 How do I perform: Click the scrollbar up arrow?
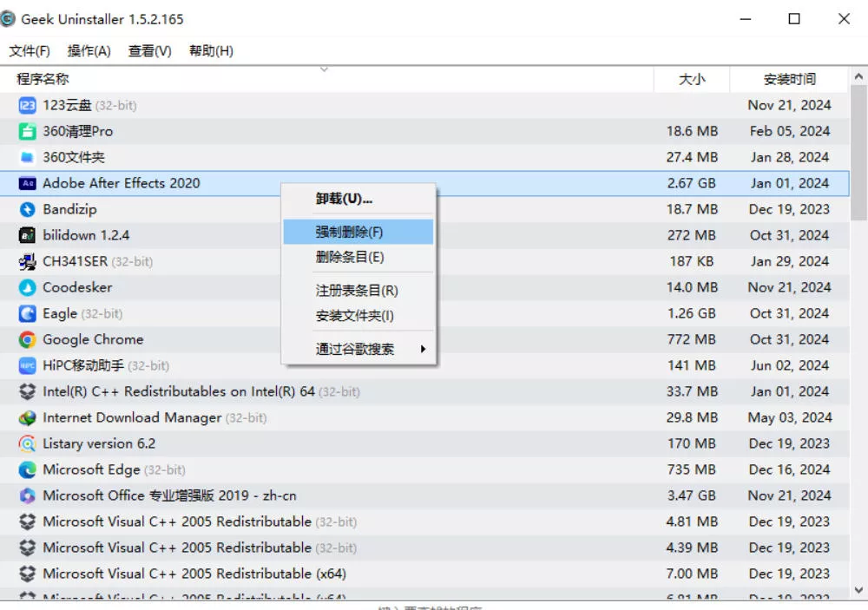(858, 76)
